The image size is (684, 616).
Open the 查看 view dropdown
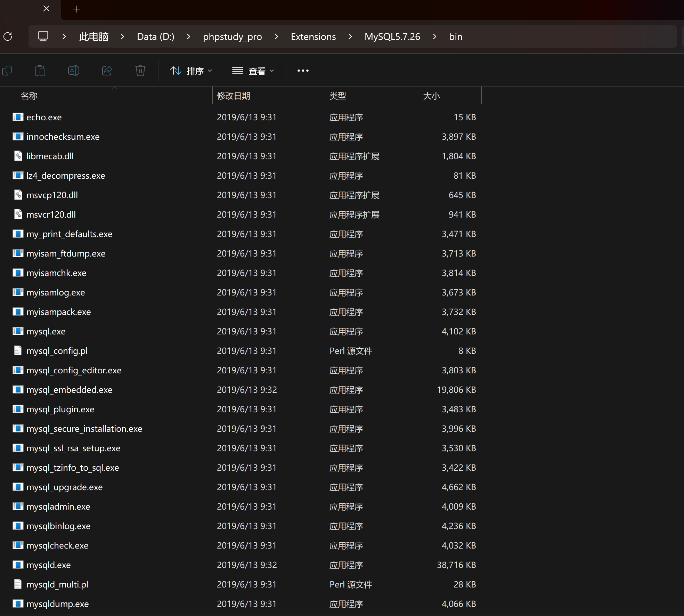[x=253, y=71]
